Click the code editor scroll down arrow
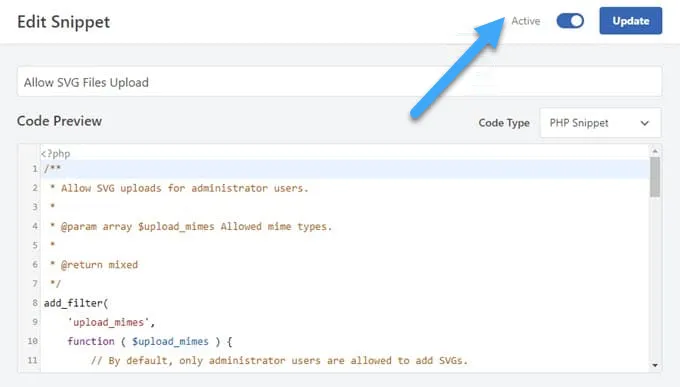The width and height of the screenshot is (680, 387). [655, 365]
